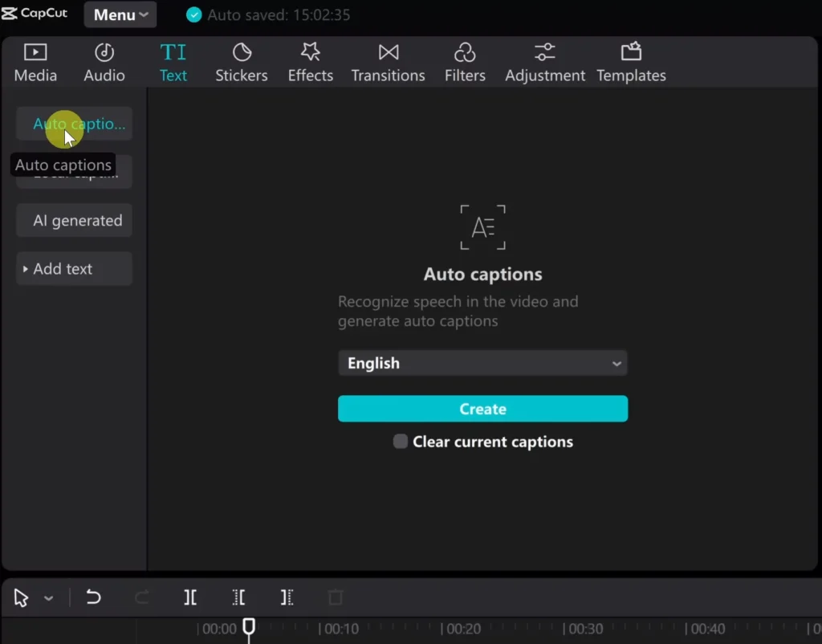822x644 pixels.
Task: Select Auto captions in sidebar
Action: [74, 124]
